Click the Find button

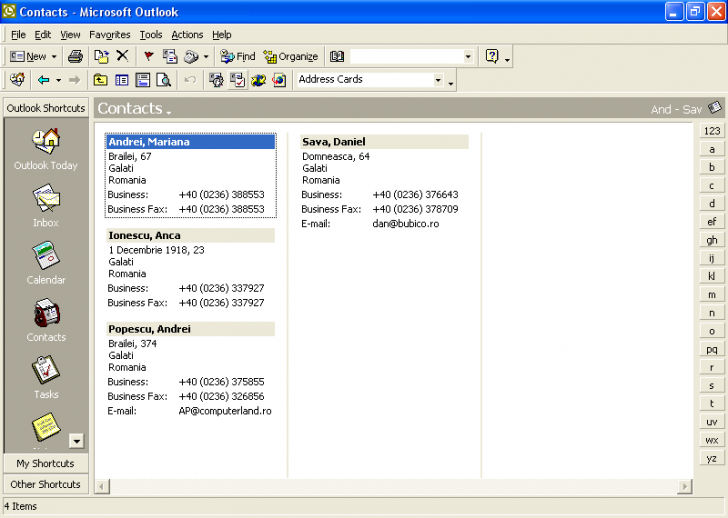[x=238, y=57]
